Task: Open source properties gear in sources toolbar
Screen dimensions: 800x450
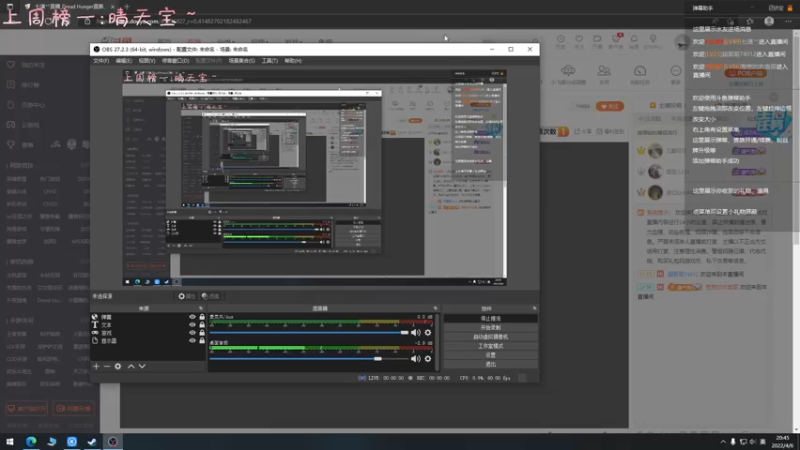Action: click(x=118, y=366)
